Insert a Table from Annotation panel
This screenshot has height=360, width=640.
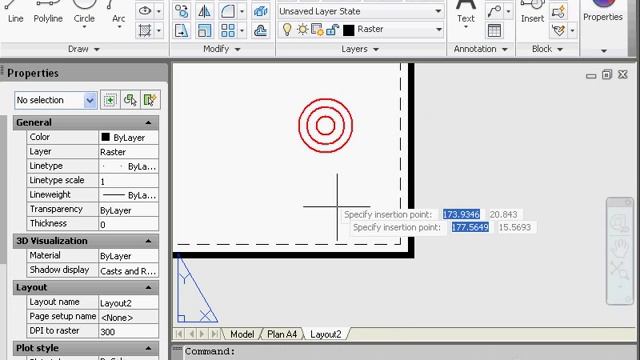click(x=494, y=31)
